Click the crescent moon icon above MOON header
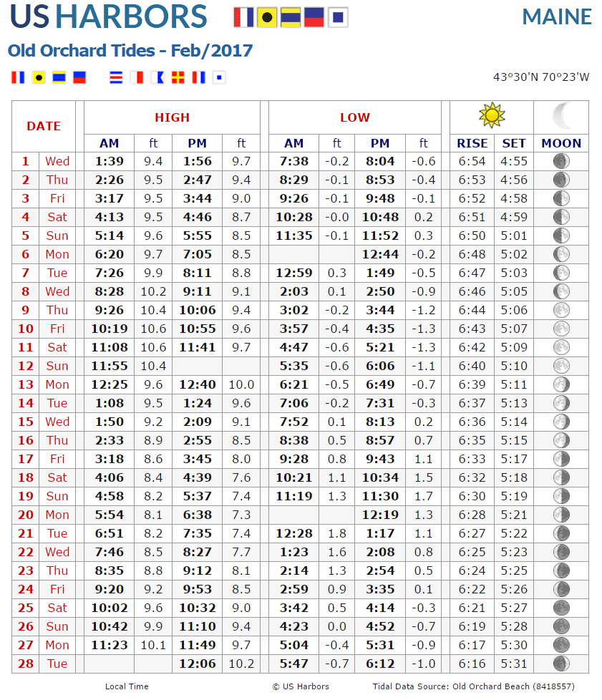The image size is (602, 700). pos(562,116)
